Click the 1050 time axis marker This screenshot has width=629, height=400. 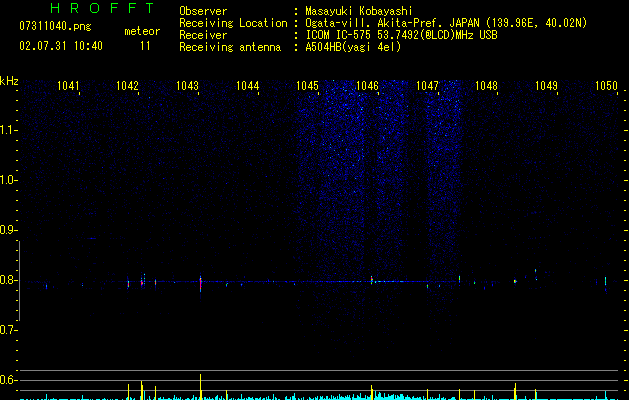pyautogui.click(x=606, y=86)
